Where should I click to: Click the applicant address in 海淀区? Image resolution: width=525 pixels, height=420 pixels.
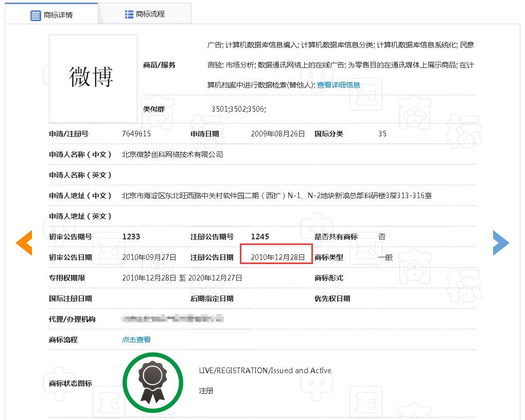pos(276,196)
